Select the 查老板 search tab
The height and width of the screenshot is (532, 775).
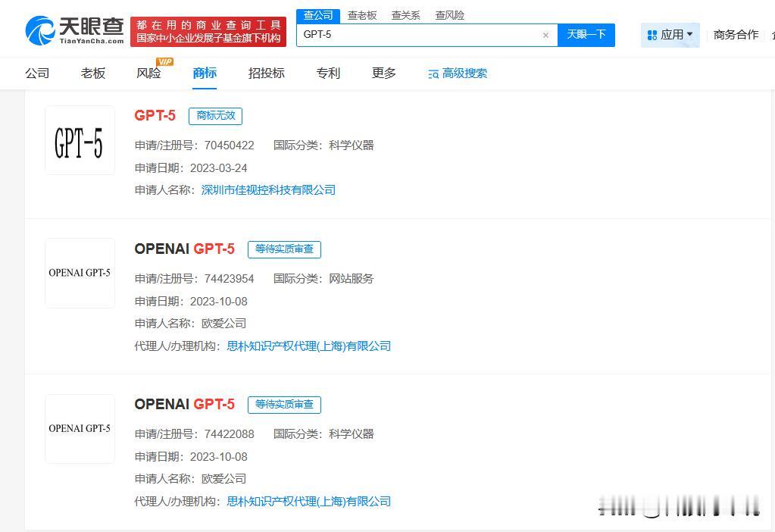[362, 16]
